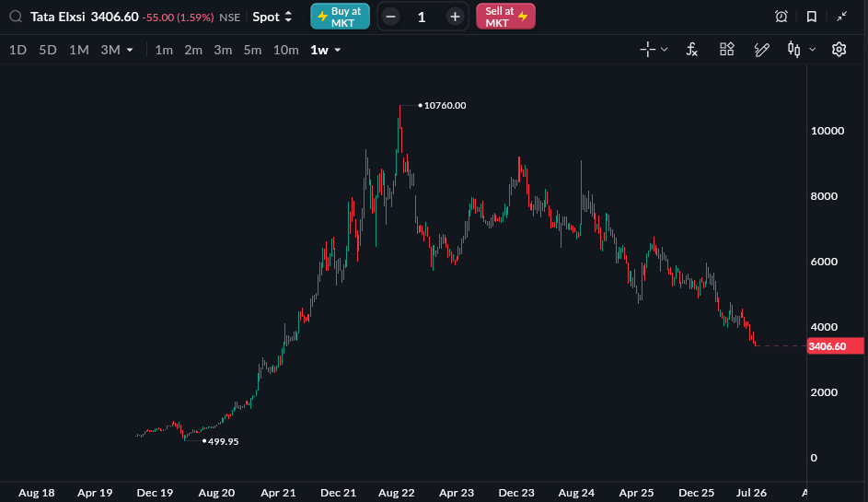Click Buy at MKT button
The height and width of the screenshot is (502, 868).
(340, 17)
